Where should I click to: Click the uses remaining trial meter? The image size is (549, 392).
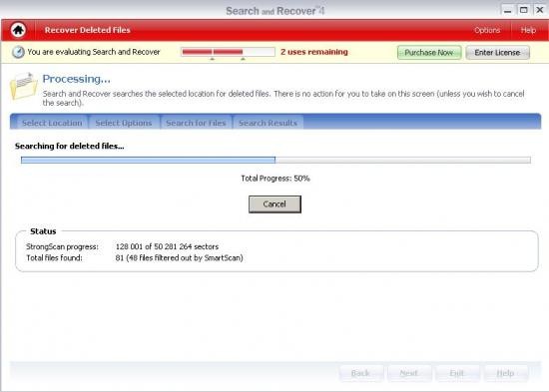(x=228, y=52)
